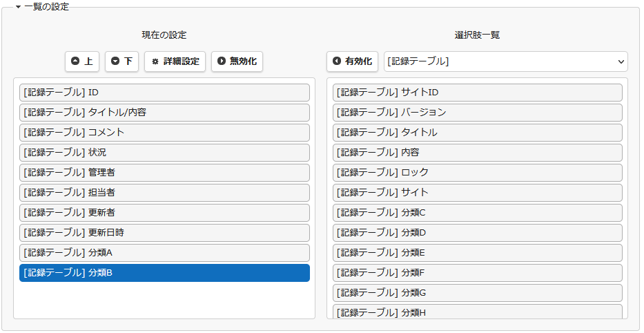Open 詳細設定 advanced settings
Image resolution: width=644 pixels, height=333 pixels.
tap(175, 61)
